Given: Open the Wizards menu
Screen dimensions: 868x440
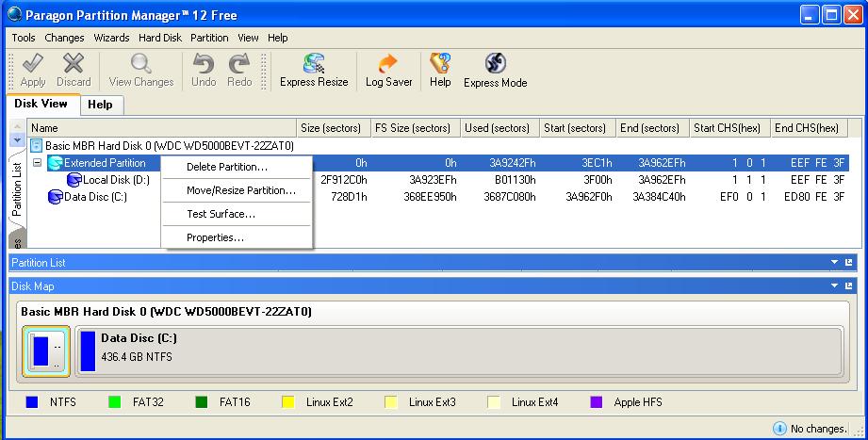Looking at the screenshot, I should click(111, 38).
